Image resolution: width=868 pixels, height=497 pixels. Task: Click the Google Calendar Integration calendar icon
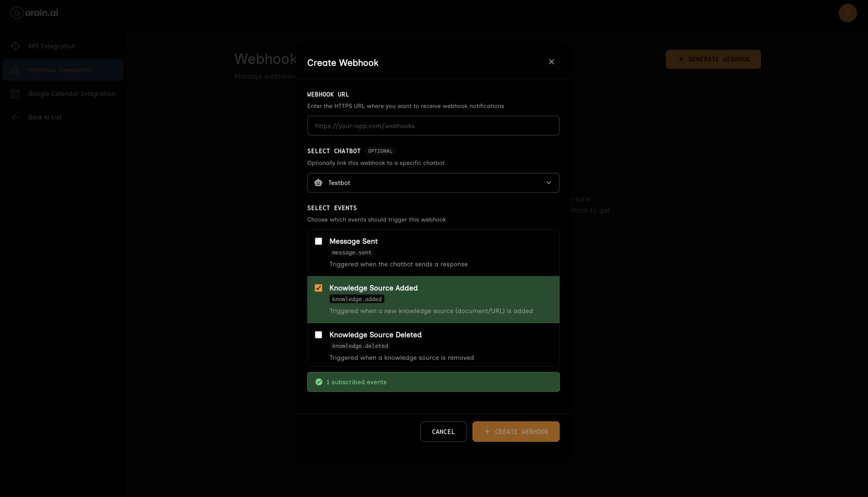click(15, 94)
